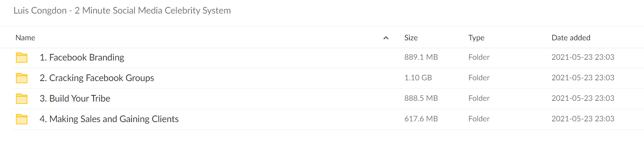Select the 617.6 MB size cell
This screenshot has width=644, height=143.
pyautogui.click(x=421, y=119)
